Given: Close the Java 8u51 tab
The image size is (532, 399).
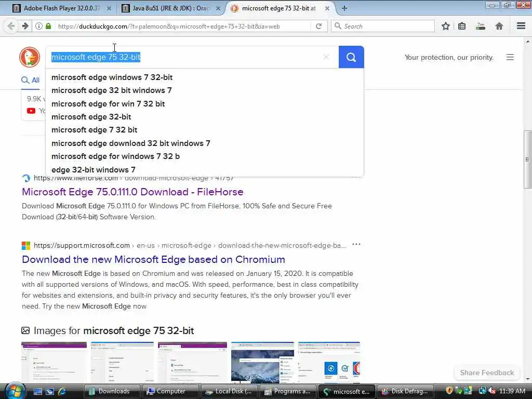Looking at the screenshot, I should [x=218, y=8].
